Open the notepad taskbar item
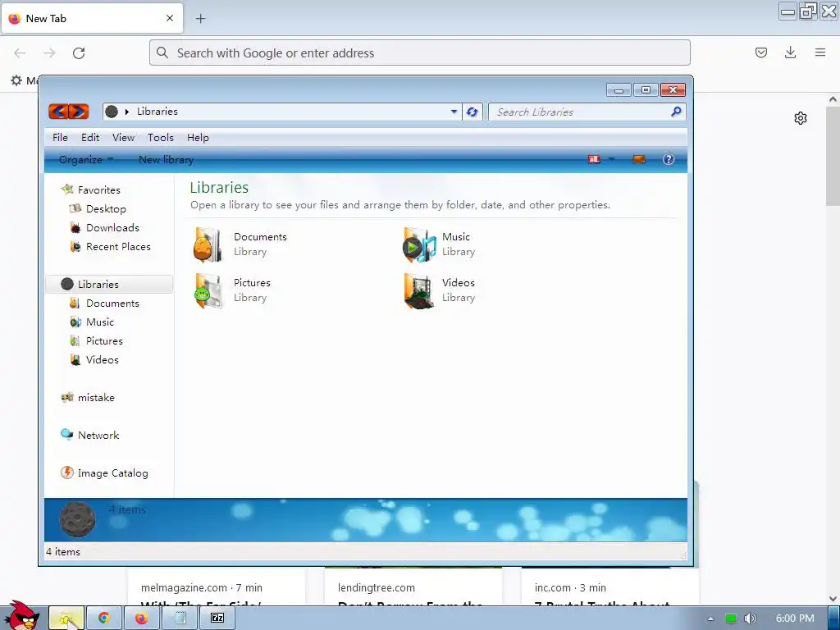The height and width of the screenshot is (630, 840). click(180, 619)
